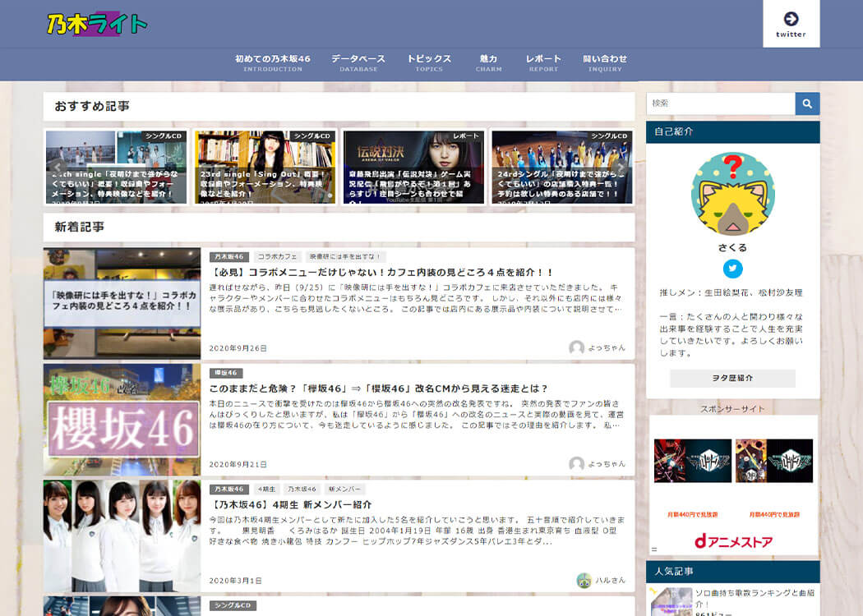863x616 pixels.
Task: Open the dアニメストア sponsor logo
Action: (733, 541)
